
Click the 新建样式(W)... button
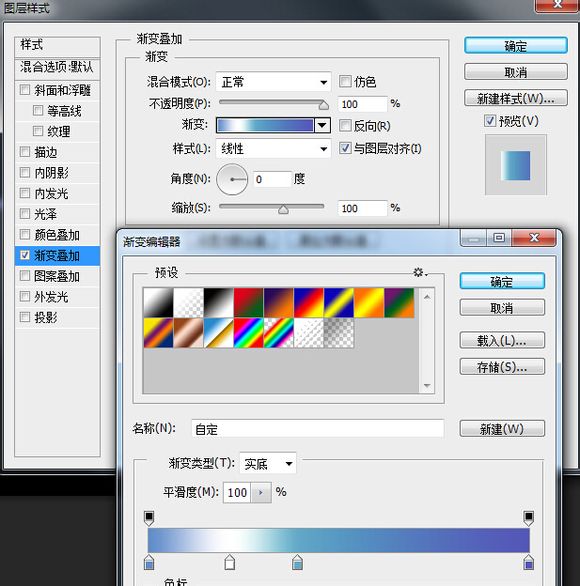[516, 98]
